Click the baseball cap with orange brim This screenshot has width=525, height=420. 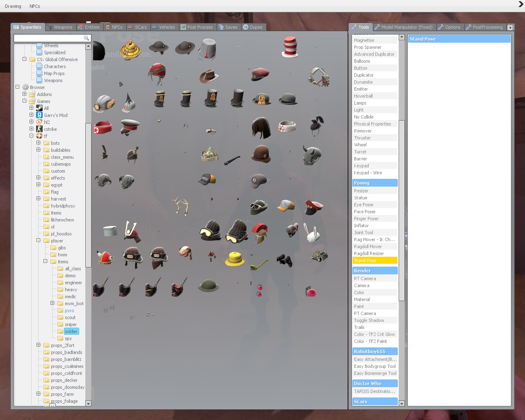tap(285, 205)
